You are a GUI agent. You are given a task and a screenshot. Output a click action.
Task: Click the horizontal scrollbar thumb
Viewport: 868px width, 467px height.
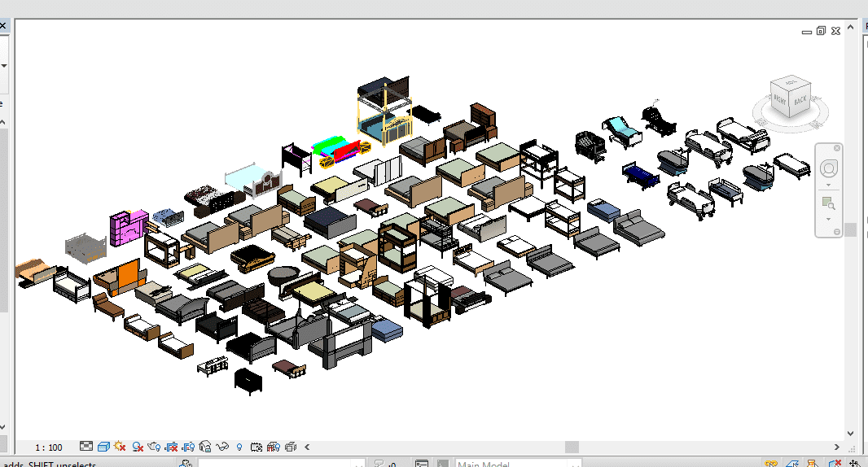(572, 447)
